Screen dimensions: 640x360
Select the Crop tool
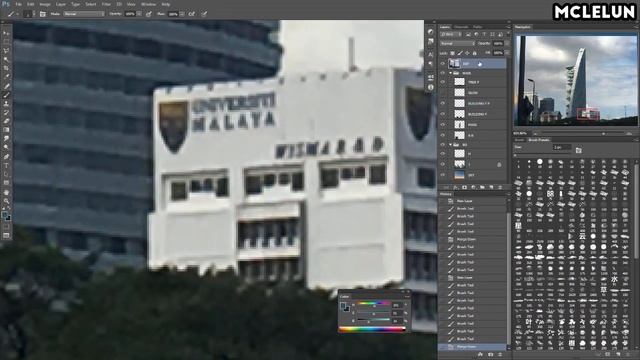pos(6,68)
